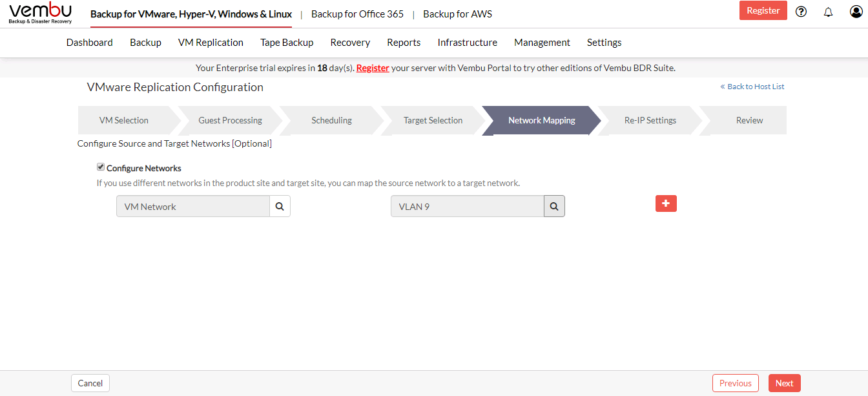Open the user account profile icon
This screenshot has width=868, height=396.
coord(856,11)
